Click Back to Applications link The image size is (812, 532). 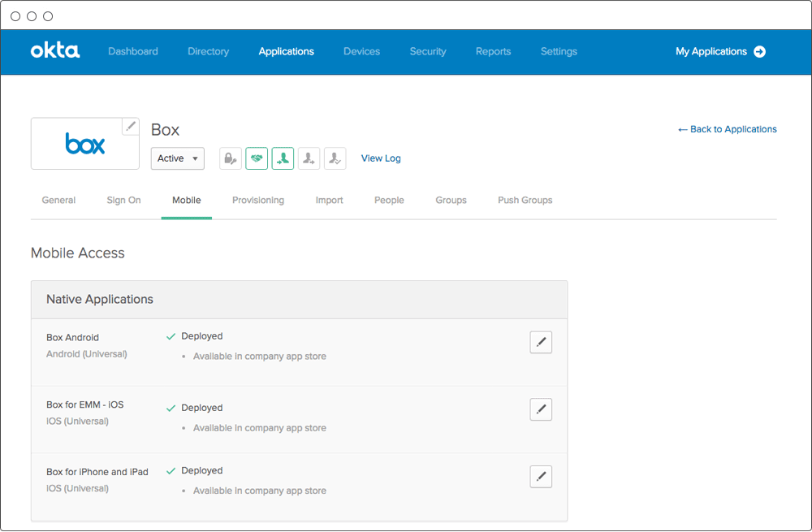click(x=727, y=129)
